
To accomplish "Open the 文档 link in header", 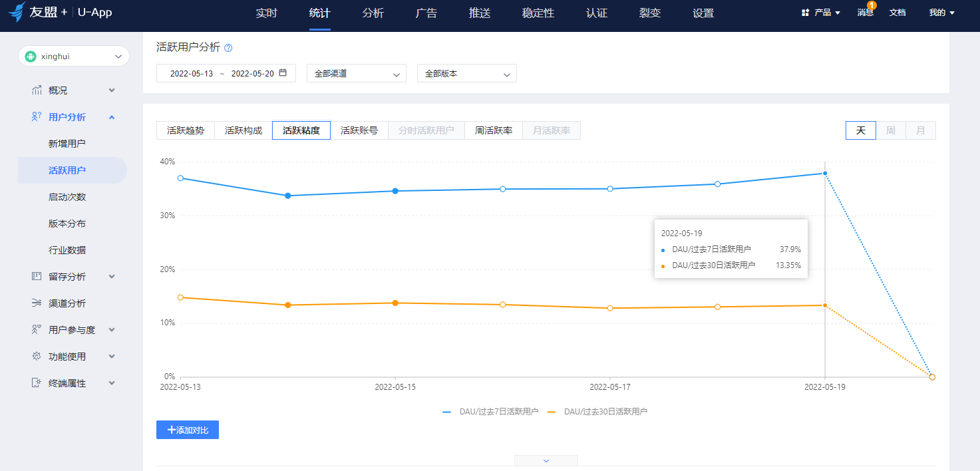I will [x=898, y=13].
